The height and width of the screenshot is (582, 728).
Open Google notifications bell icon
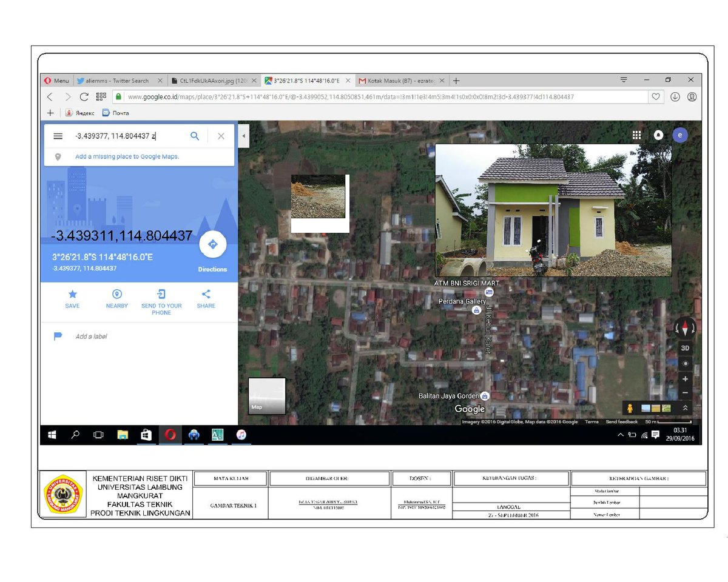[x=658, y=135]
